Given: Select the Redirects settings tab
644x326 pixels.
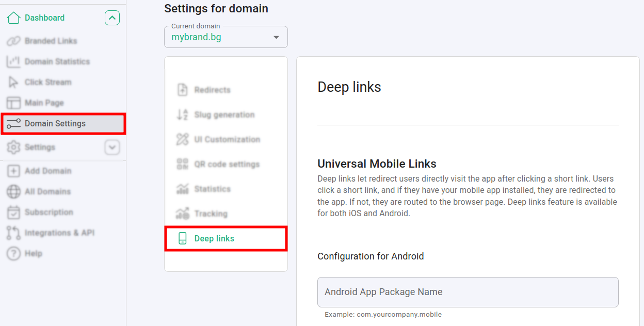Looking at the screenshot, I should point(212,90).
